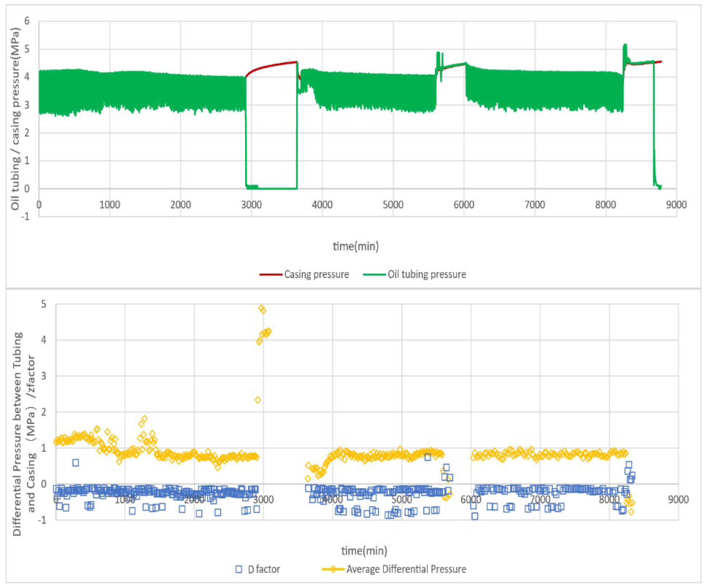The width and height of the screenshot is (705, 588).
Task: Click the top chart's time(min) axis title
Action: coord(355,246)
